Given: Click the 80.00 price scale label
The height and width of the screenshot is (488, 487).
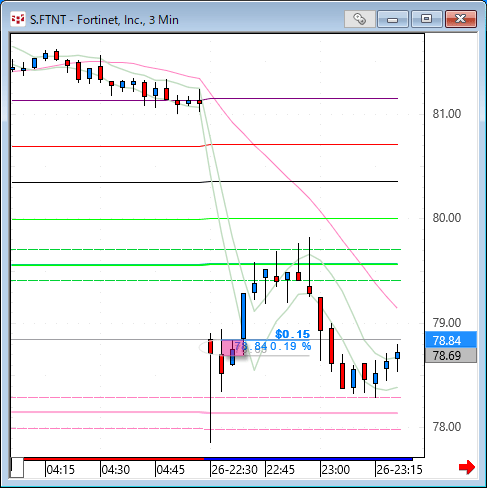Looking at the screenshot, I should (447, 218).
